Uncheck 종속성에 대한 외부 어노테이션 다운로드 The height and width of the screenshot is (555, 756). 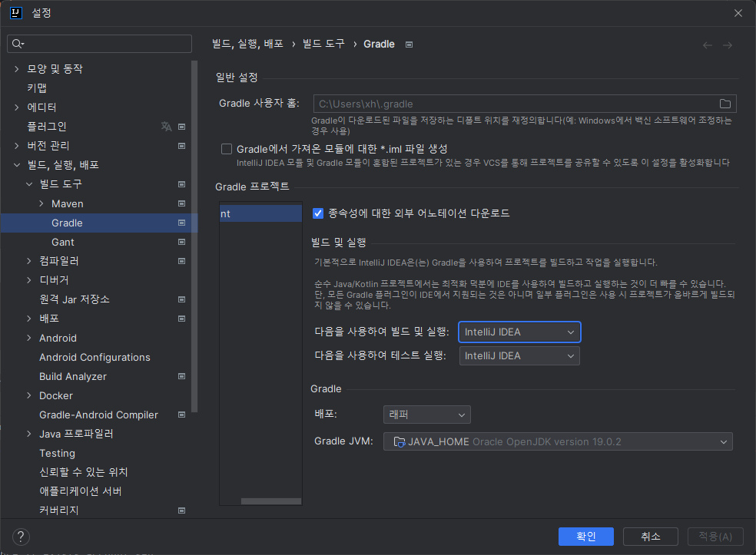coord(318,213)
